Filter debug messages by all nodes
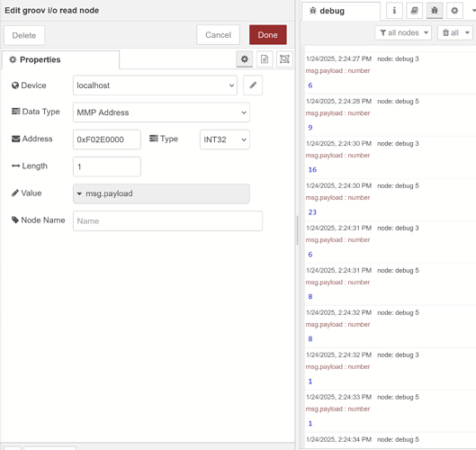Viewport: 476px width, 450px height. [403, 32]
